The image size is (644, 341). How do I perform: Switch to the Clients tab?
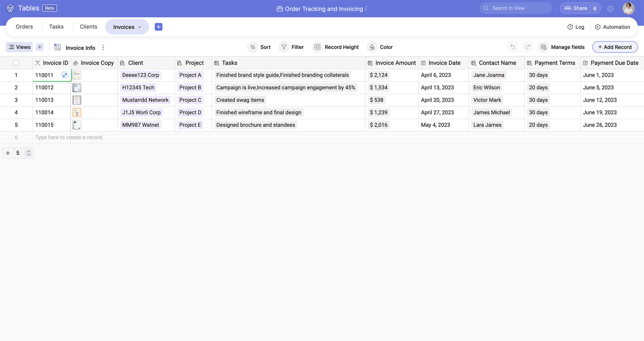pyautogui.click(x=88, y=27)
